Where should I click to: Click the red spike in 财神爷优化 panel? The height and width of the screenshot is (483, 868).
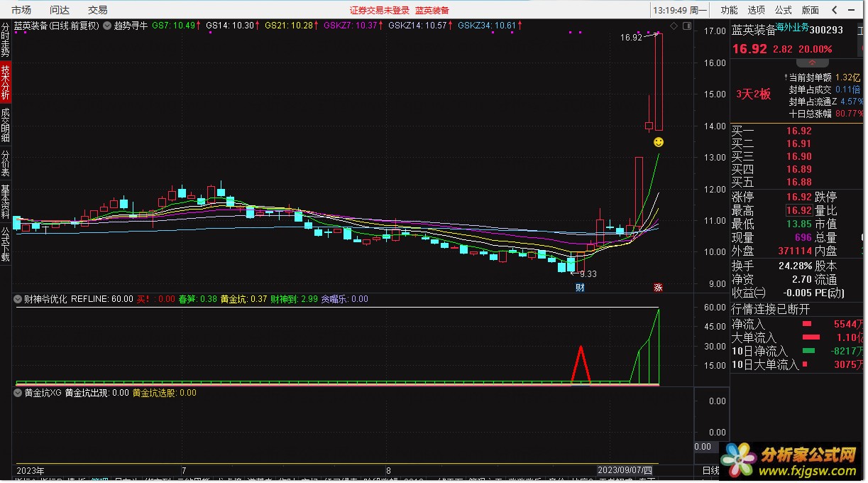pyautogui.click(x=581, y=364)
